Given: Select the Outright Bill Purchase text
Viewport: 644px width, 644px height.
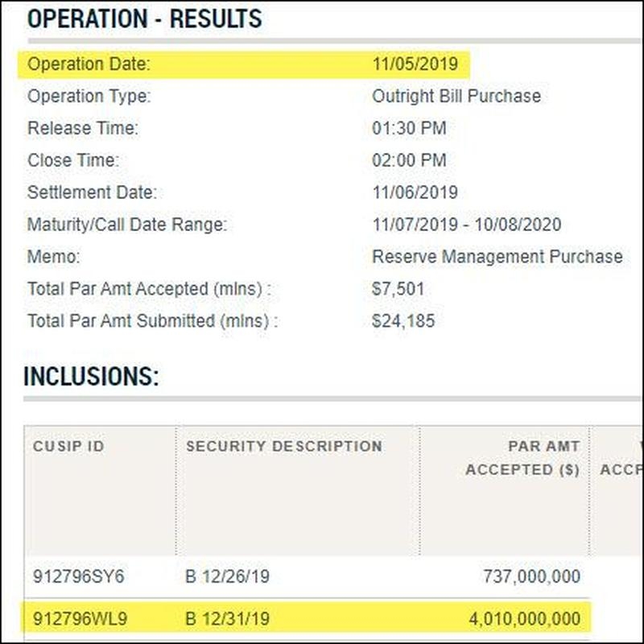Looking at the screenshot, I should [456, 97].
